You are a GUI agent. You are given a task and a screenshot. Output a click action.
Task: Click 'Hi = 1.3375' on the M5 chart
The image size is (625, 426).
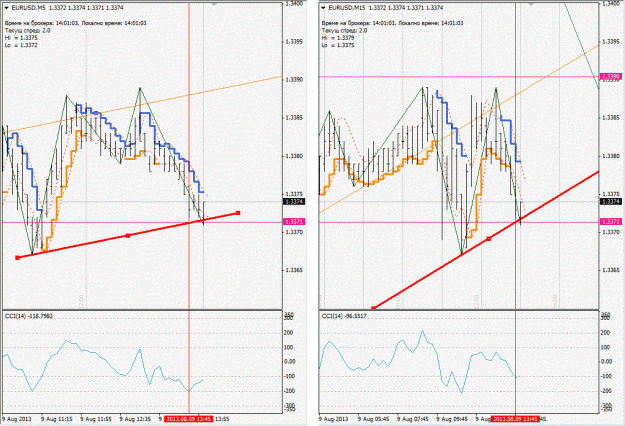click(x=21, y=38)
